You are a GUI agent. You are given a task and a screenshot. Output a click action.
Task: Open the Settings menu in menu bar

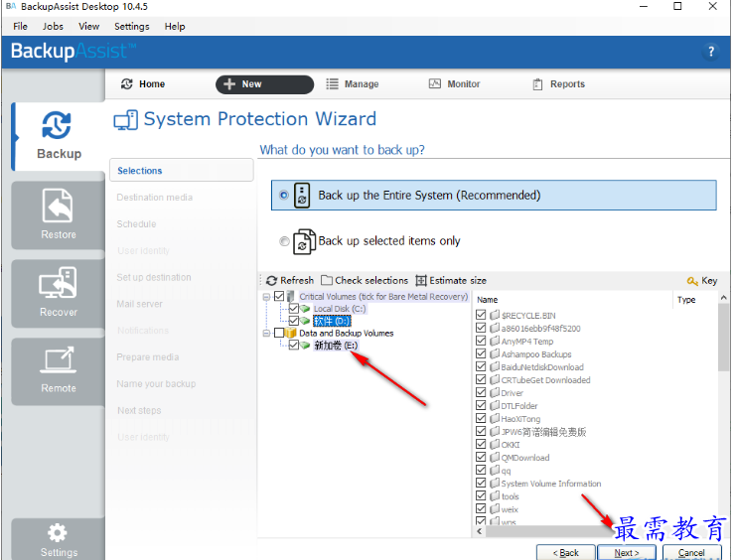tap(132, 26)
